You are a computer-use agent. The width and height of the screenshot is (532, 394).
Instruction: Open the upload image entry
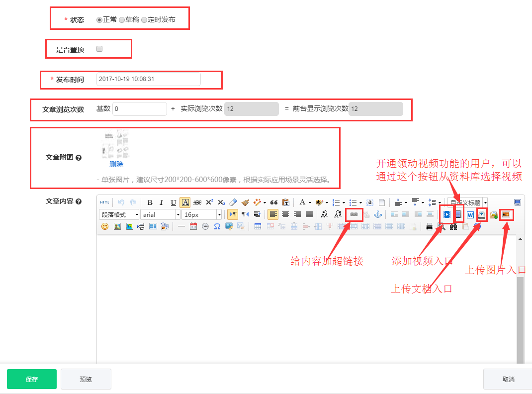[x=506, y=214]
